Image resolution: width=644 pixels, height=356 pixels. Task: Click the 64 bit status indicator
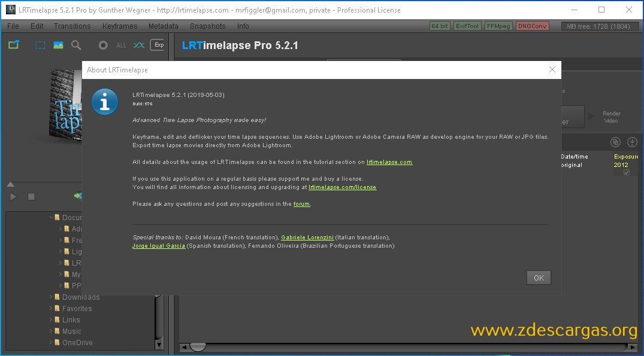pos(440,26)
